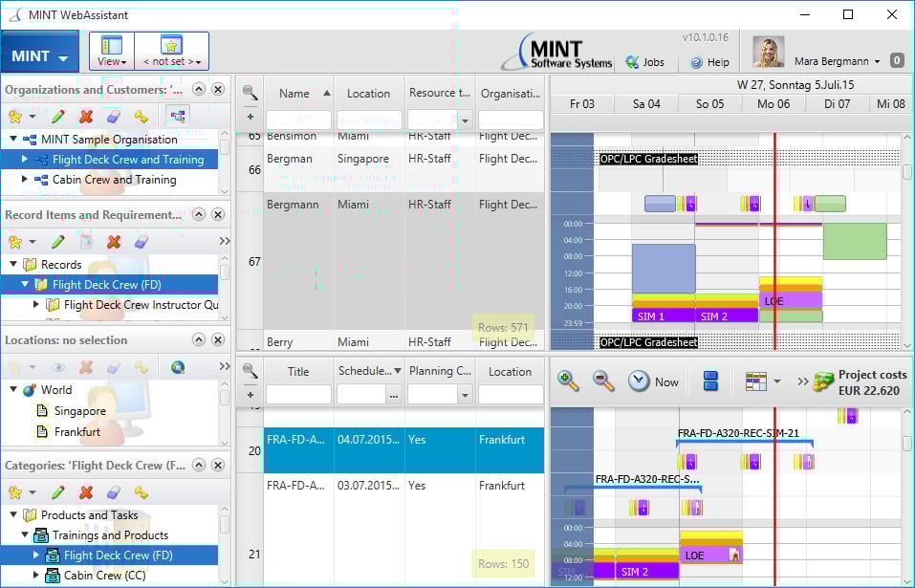Click the eye icon in Locations toolbar
The width and height of the screenshot is (915, 588).
click(57, 367)
